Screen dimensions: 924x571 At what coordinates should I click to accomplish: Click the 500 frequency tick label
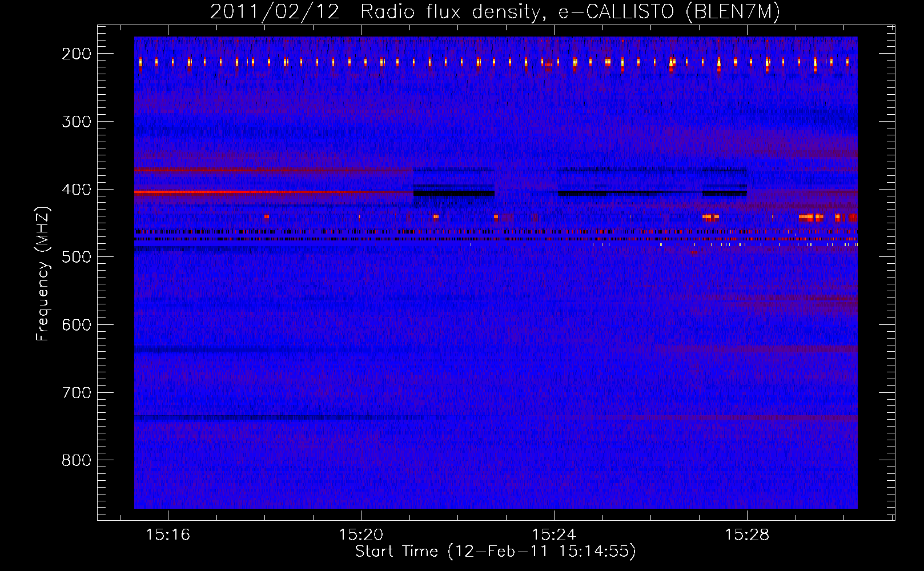tap(77, 257)
